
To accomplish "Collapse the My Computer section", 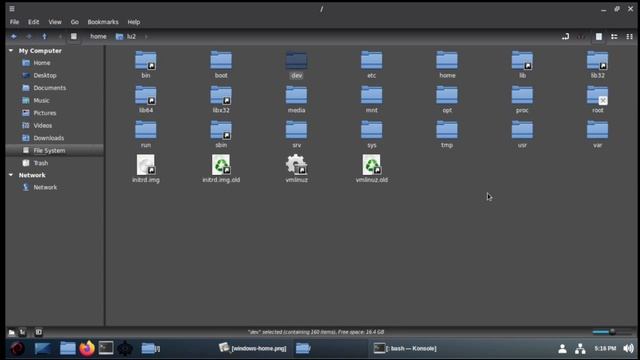I will (11, 51).
